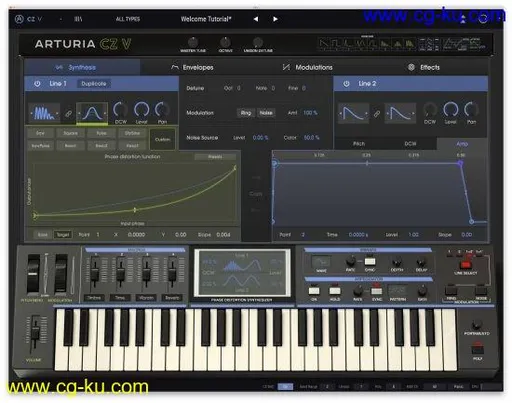Toggle the Line 1 power button
The height and width of the screenshot is (403, 512).
(37, 84)
